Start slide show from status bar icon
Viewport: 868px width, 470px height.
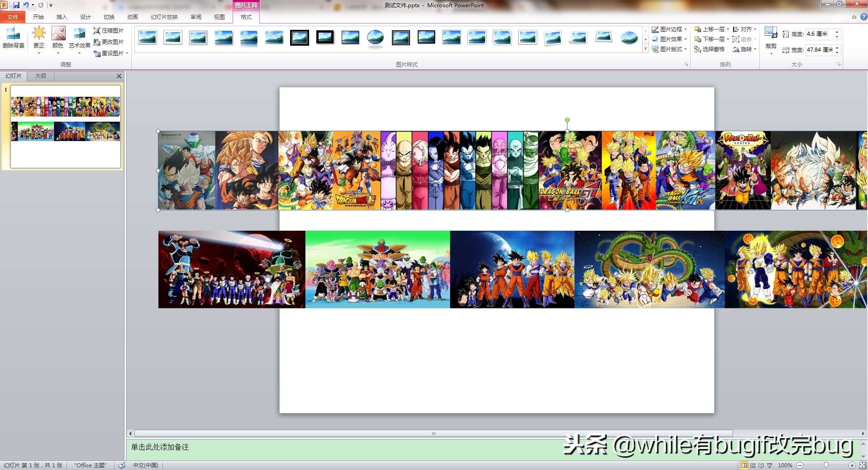769,465
